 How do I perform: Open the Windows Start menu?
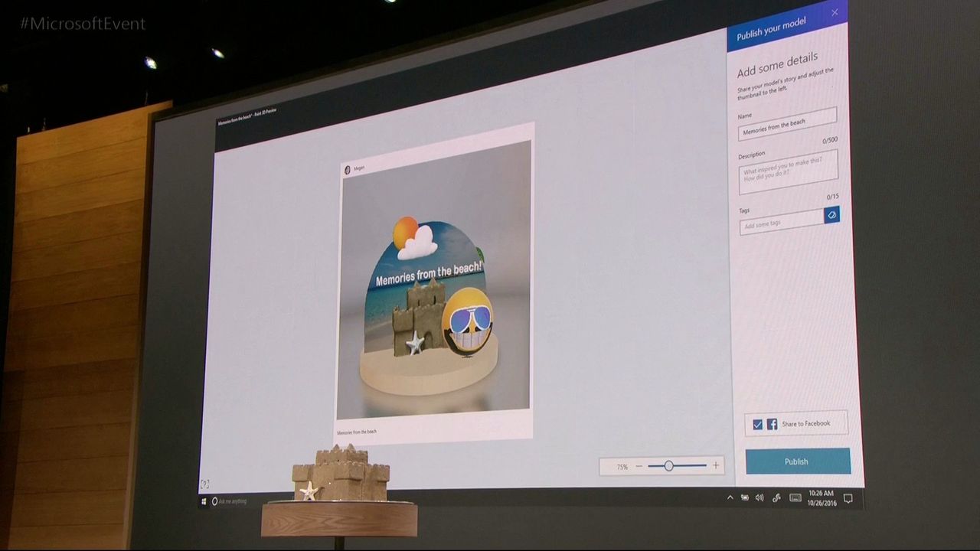click(x=204, y=501)
